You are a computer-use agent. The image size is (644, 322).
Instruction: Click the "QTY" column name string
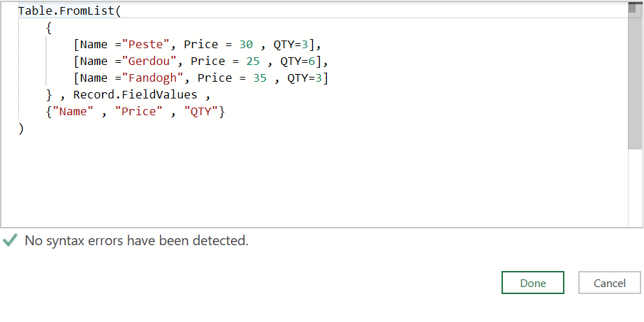(x=200, y=112)
